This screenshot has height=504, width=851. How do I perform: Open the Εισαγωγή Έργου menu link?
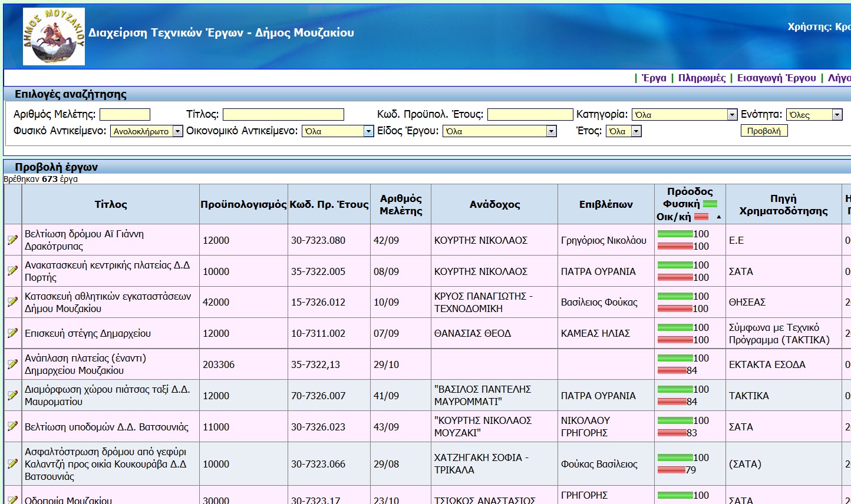click(776, 78)
